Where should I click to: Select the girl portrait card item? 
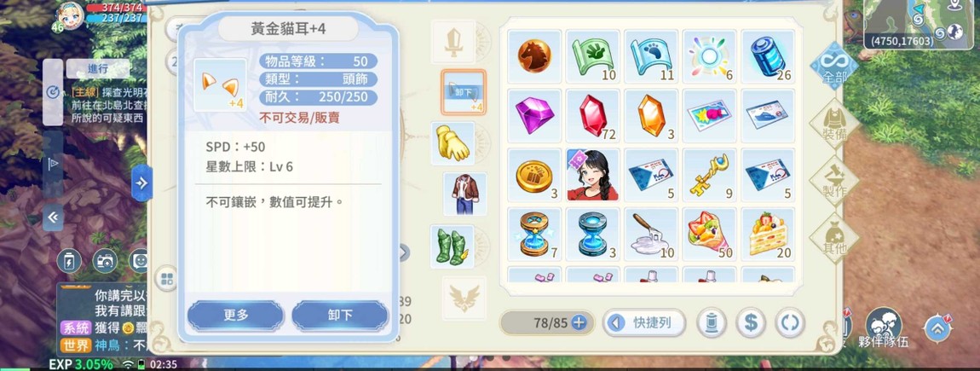[592, 175]
